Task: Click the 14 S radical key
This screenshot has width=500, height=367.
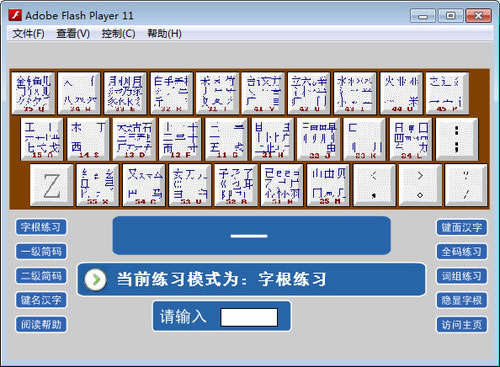Action: click(x=88, y=139)
